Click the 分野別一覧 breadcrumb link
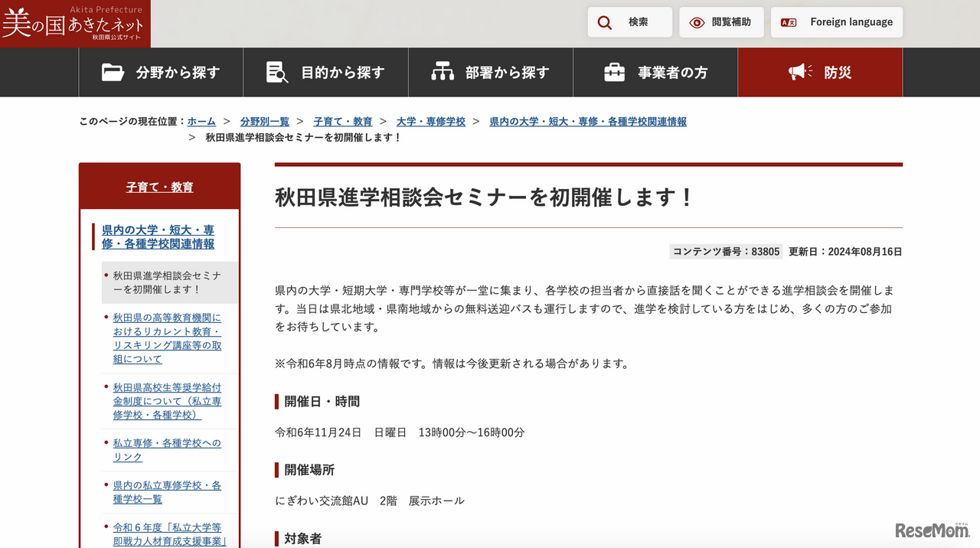Screen dimensions: 980x548 click(x=265, y=121)
